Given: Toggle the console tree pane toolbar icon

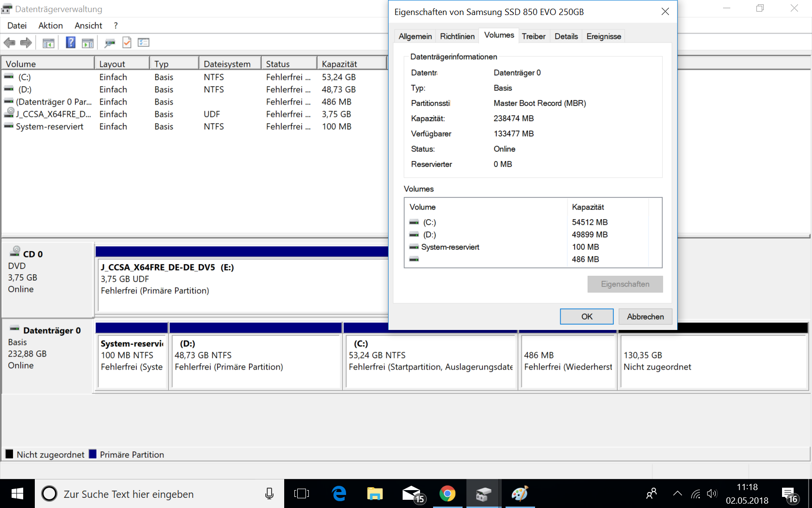Looking at the screenshot, I should pyautogui.click(x=48, y=43).
